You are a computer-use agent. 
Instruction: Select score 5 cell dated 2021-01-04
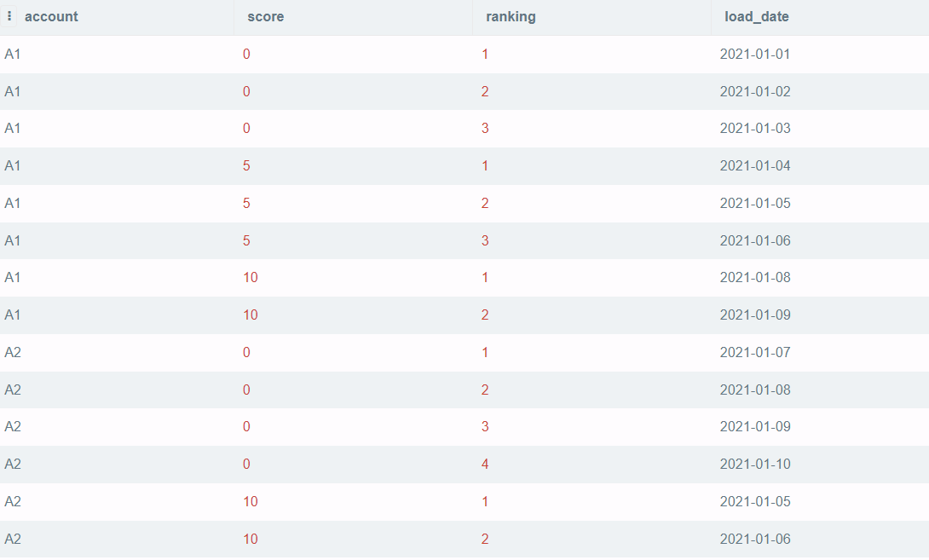[246, 166]
